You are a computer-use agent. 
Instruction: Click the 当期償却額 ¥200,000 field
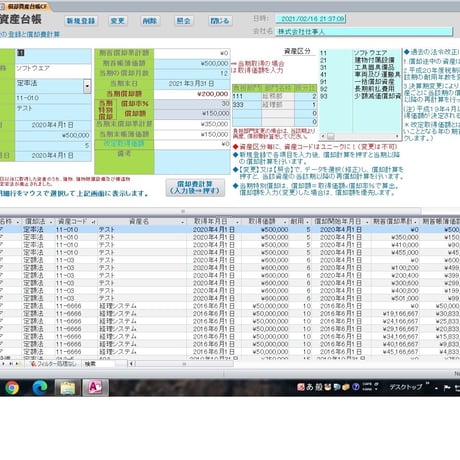[x=192, y=94]
